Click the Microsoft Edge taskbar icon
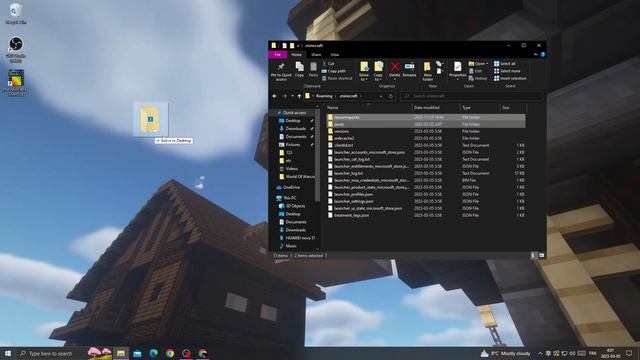The image size is (640, 360). coord(153,353)
